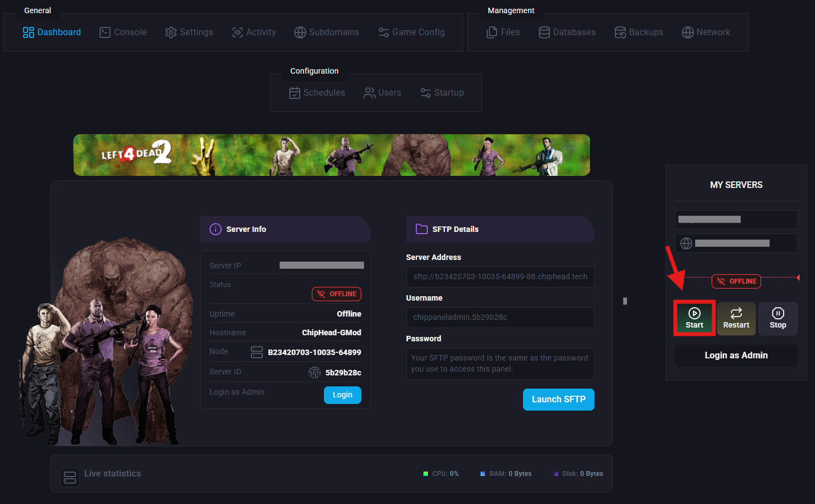This screenshot has height=504, width=815.
Task: Click the Databases cylinder icon
Action: 544,32
